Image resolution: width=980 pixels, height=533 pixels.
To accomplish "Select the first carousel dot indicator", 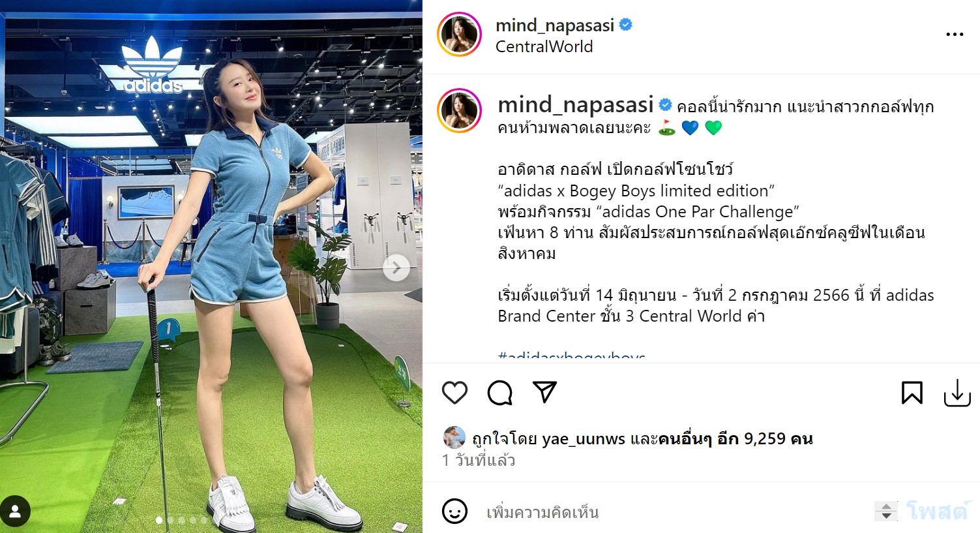I will coord(159,520).
